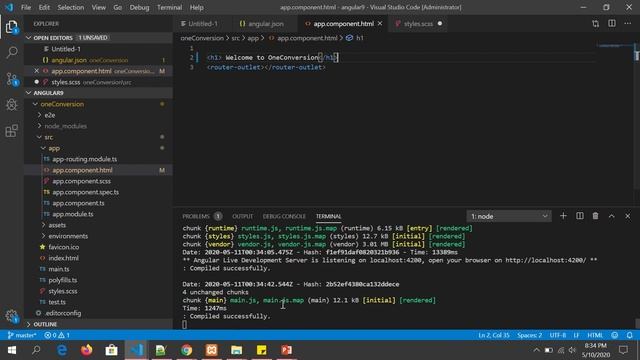The width and height of the screenshot is (640, 360).
Task: Open the Manage gear menu
Action: pos(11,316)
